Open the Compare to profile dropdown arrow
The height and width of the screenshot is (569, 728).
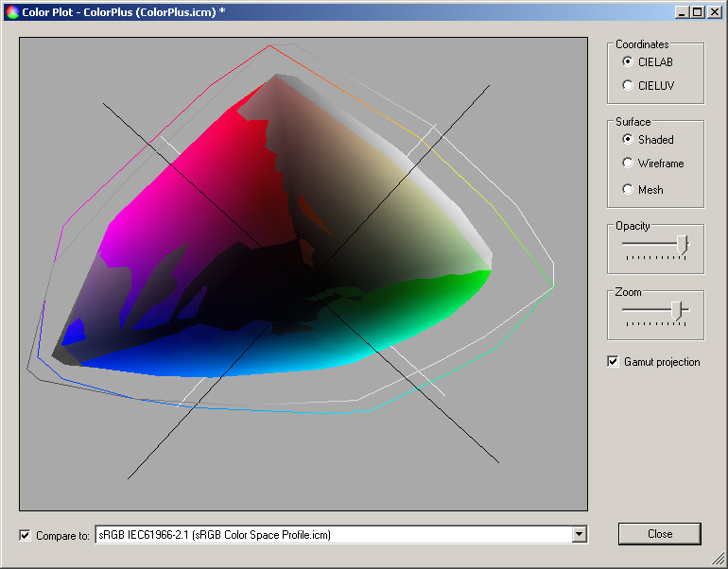point(579,534)
